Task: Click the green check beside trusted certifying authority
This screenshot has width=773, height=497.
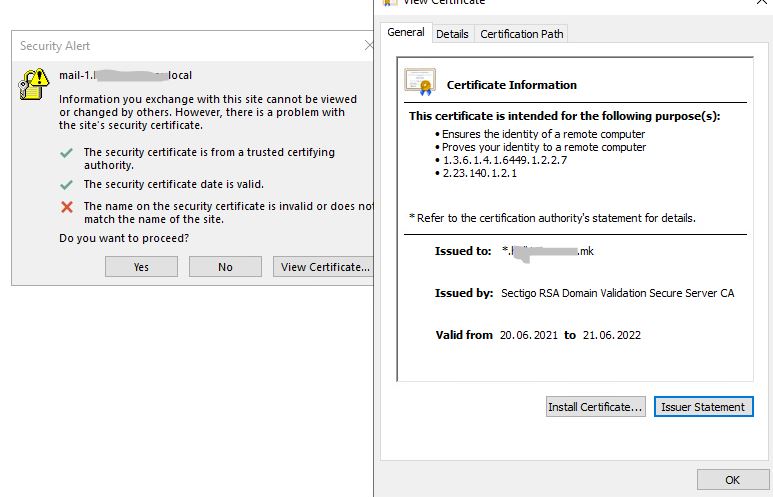Action: [x=67, y=153]
